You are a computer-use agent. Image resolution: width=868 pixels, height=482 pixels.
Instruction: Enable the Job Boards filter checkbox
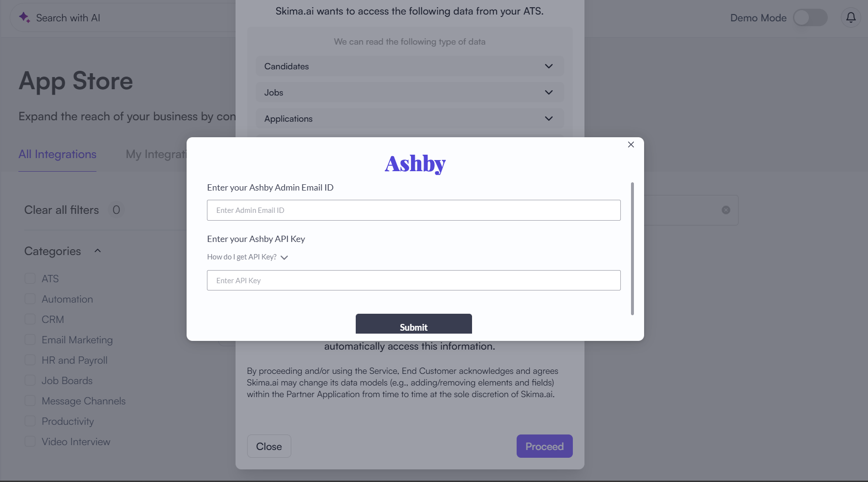pos(30,380)
